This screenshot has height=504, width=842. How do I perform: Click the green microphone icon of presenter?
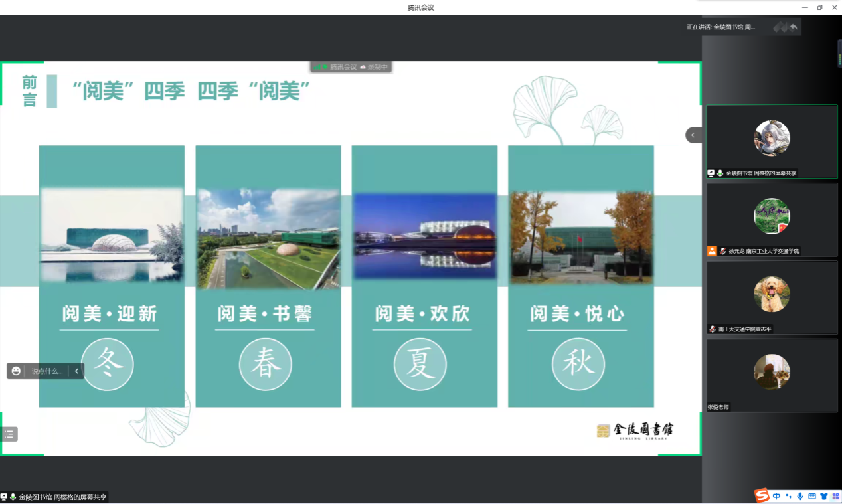[720, 173]
